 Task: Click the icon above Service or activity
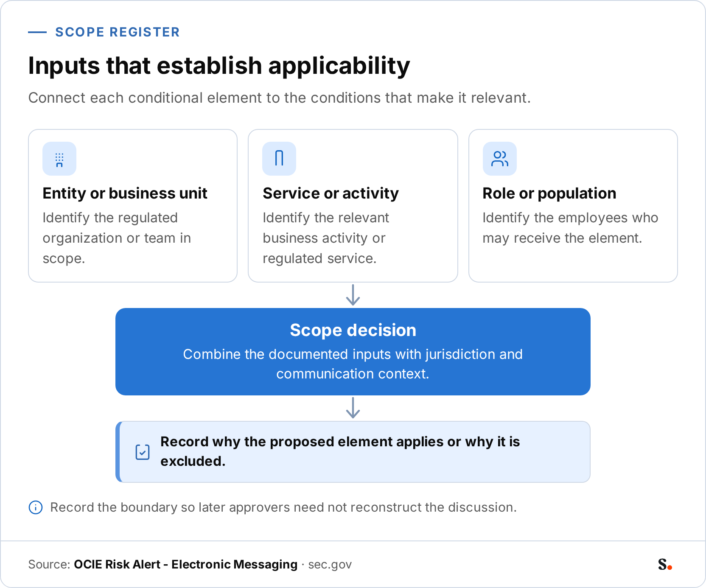pyautogui.click(x=279, y=159)
